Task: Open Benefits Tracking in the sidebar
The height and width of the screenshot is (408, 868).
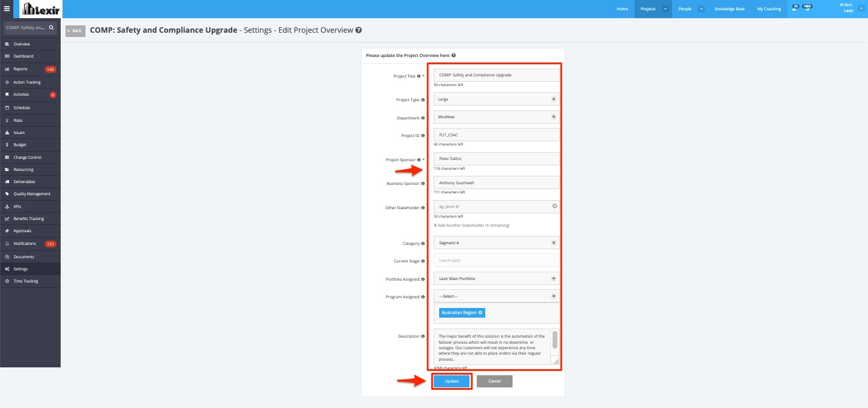Action: (x=30, y=219)
